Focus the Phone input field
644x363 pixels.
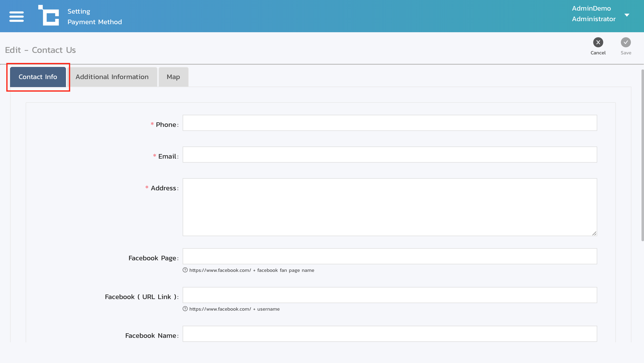[x=389, y=123]
